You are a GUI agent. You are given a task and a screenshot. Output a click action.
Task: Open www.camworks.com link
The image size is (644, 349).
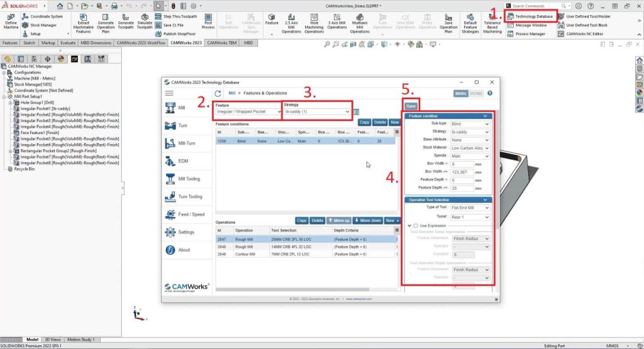point(358,299)
